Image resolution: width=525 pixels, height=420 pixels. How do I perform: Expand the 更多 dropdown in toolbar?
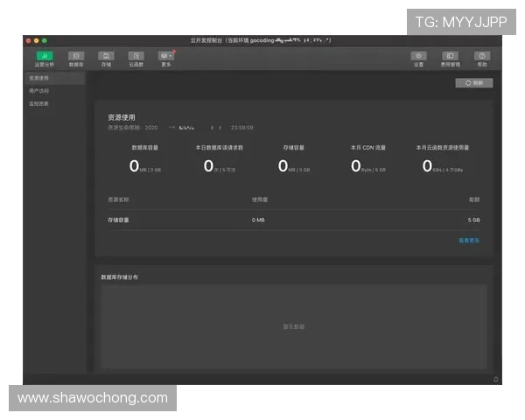[x=166, y=57]
